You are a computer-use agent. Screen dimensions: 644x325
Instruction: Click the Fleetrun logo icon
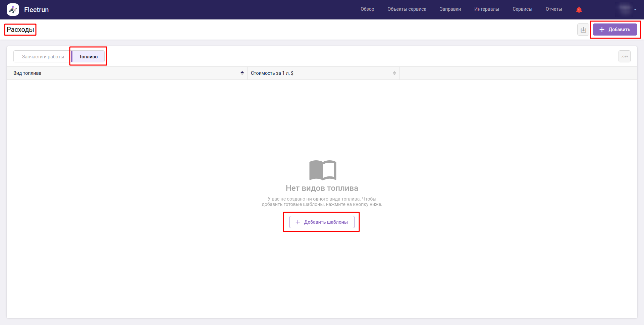13,10
